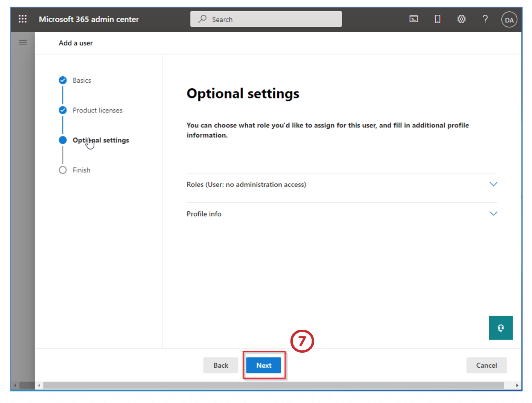Select the Finish step circle

[x=63, y=170]
